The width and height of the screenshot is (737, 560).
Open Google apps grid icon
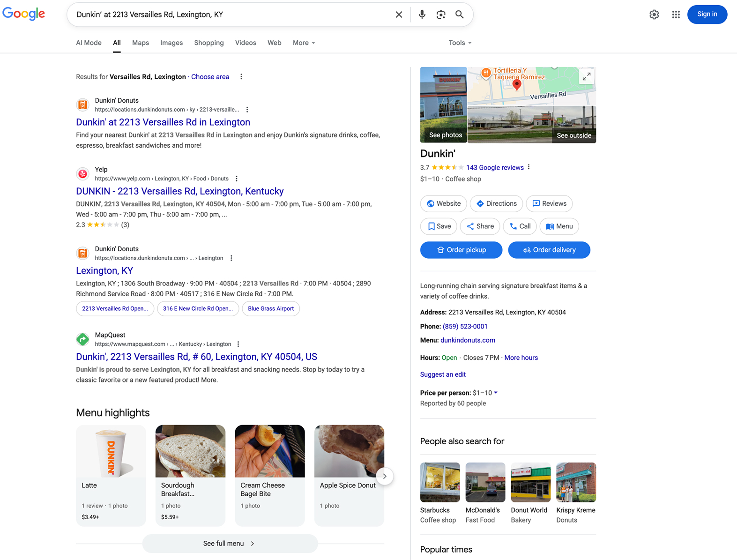click(x=676, y=15)
